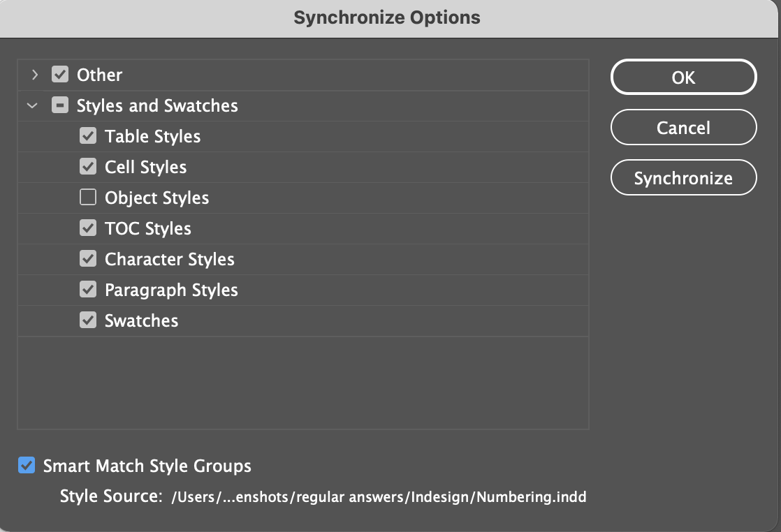The width and height of the screenshot is (781, 532).
Task: Select the Style Source file path text
Action: 377,496
